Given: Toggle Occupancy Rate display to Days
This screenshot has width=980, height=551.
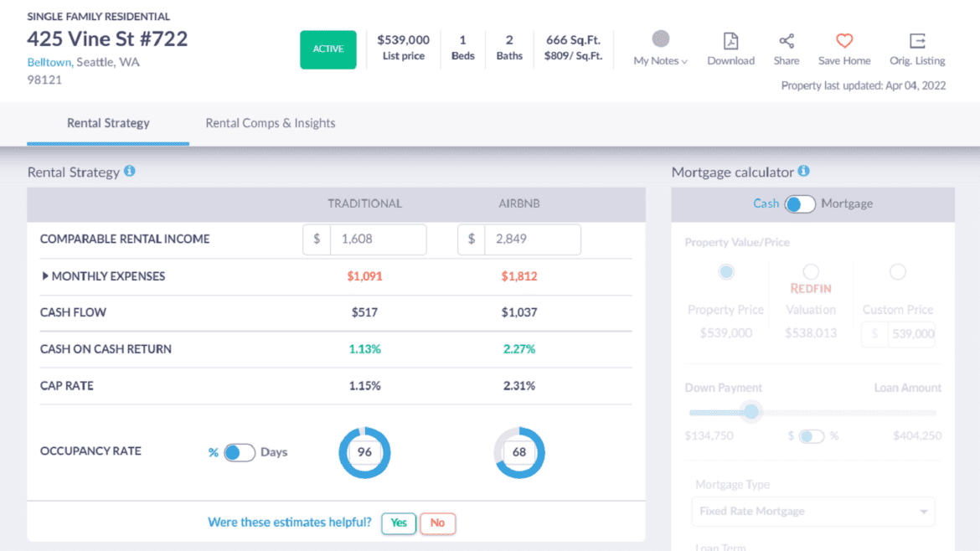Looking at the screenshot, I should tap(240, 451).
